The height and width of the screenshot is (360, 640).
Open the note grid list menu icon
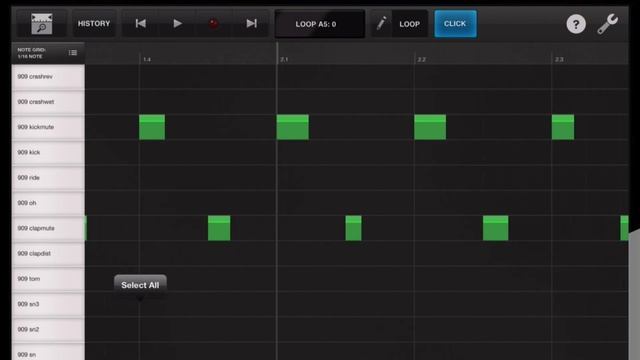[x=73, y=53]
